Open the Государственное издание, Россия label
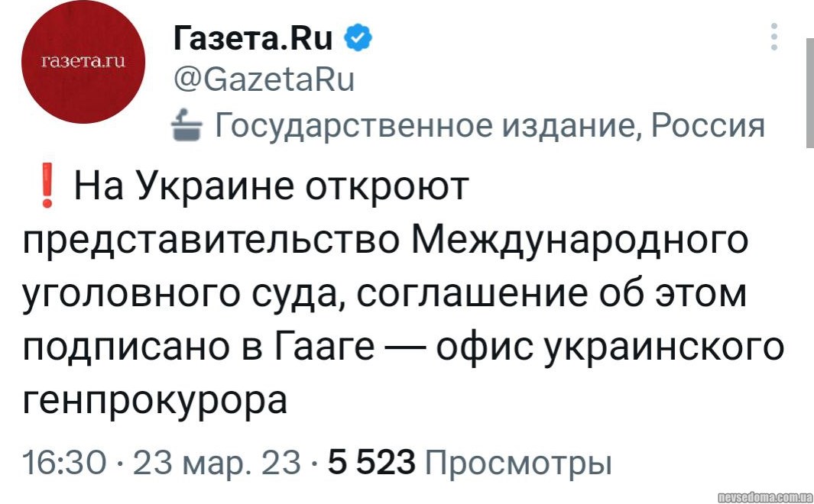This screenshot has width=814, height=504. (x=488, y=124)
